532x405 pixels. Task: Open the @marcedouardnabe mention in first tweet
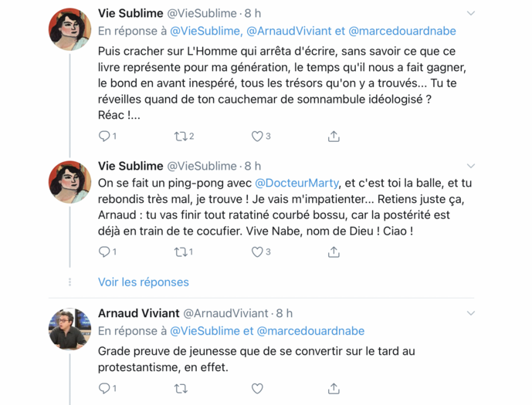402,31
